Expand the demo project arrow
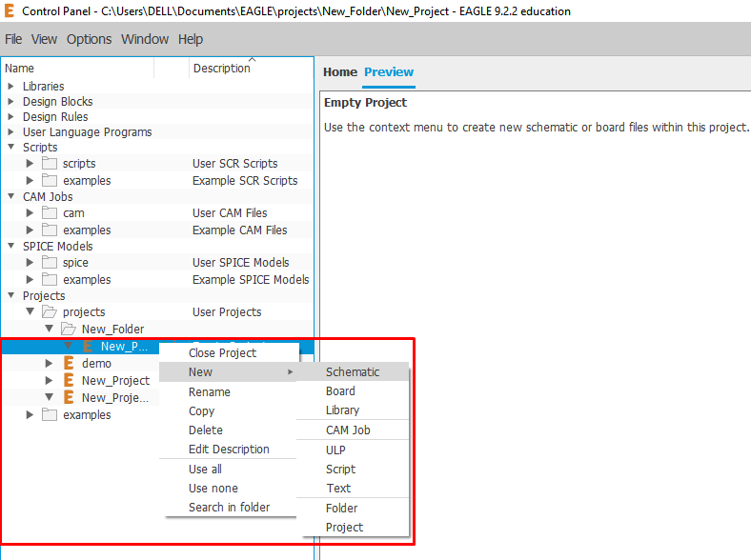The width and height of the screenshot is (751, 560). click(x=49, y=363)
